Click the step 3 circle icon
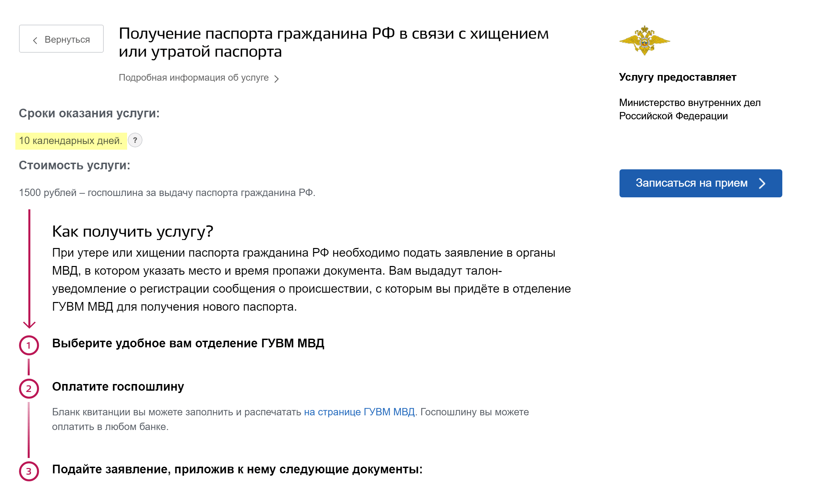This screenshot has height=504, width=814. point(29,471)
